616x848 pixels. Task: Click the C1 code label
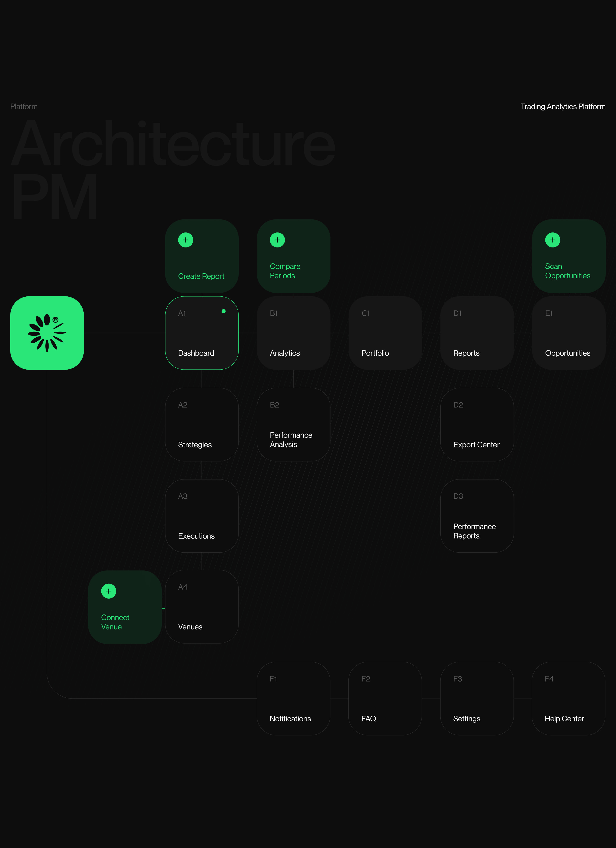tap(365, 313)
